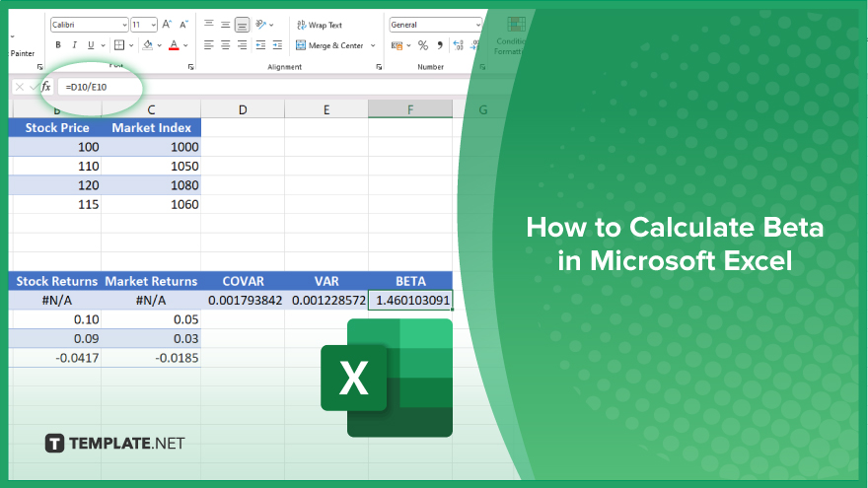Apply bold formatting with the B icon

(x=58, y=45)
